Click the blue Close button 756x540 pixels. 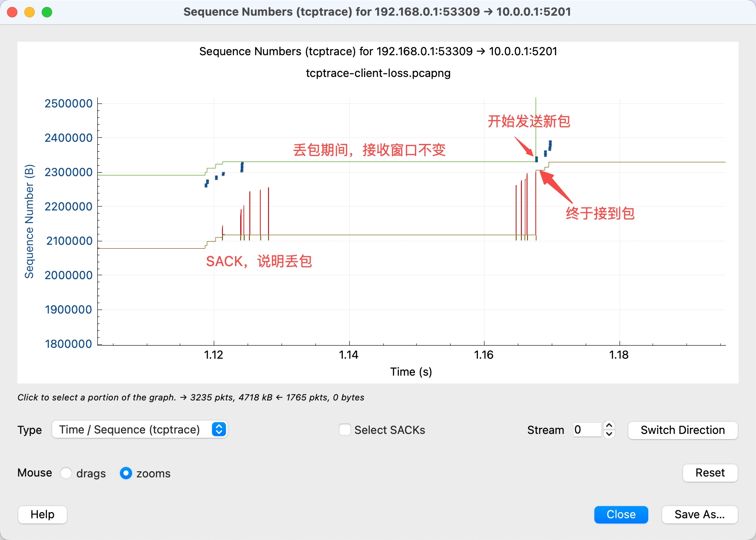[621, 514]
